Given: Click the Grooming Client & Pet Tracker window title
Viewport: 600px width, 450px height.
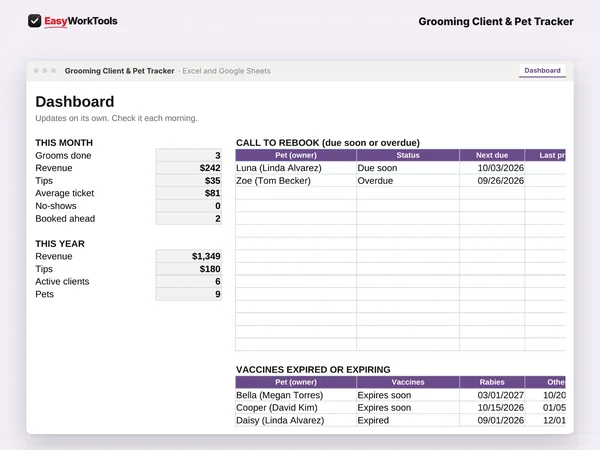Looking at the screenshot, I should (x=119, y=71).
